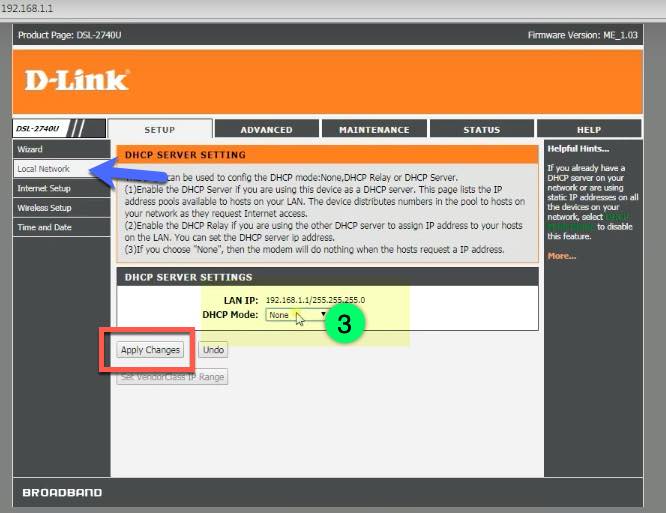Switch to the Advanced tab
Image resolution: width=666 pixels, height=513 pixels.
266,129
